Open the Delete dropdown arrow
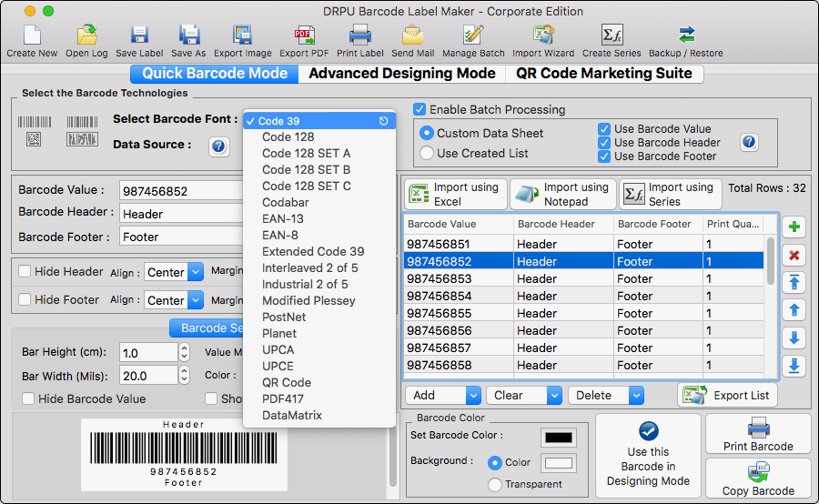Viewport: 819px width, 504px height. (636, 396)
